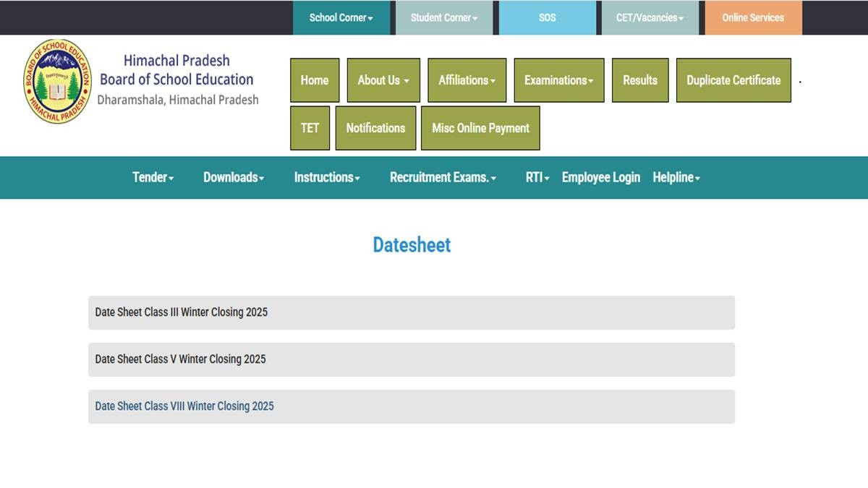The height and width of the screenshot is (488, 868).
Task: Open Misc Online Payment
Action: (x=480, y=128)
